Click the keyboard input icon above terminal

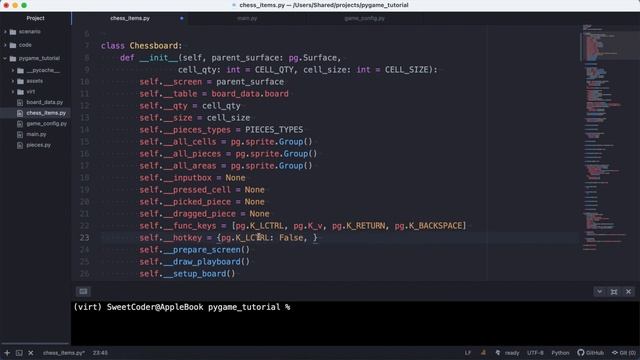click(x=83, y=291)
